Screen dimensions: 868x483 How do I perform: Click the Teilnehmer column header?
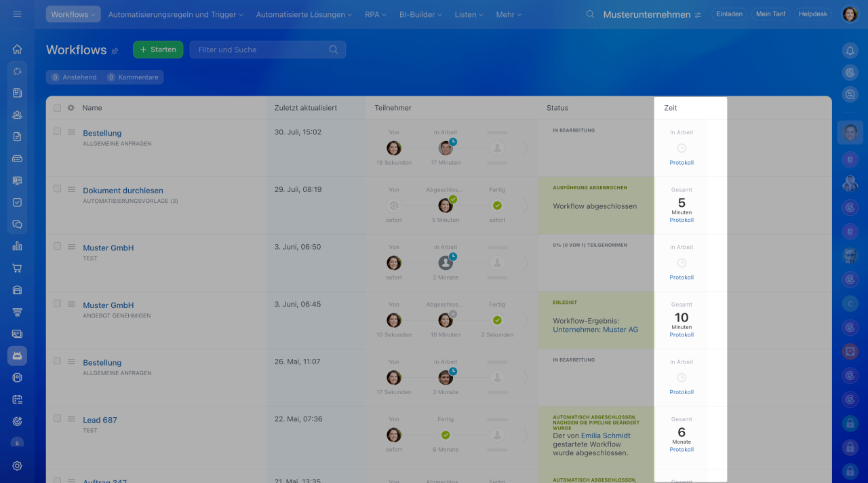pyautogui.click(x=393, y=108)
